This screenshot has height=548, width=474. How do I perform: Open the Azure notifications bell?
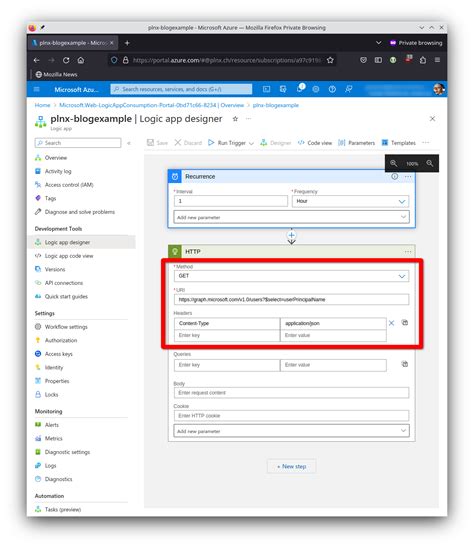click(x=300, y=89)
